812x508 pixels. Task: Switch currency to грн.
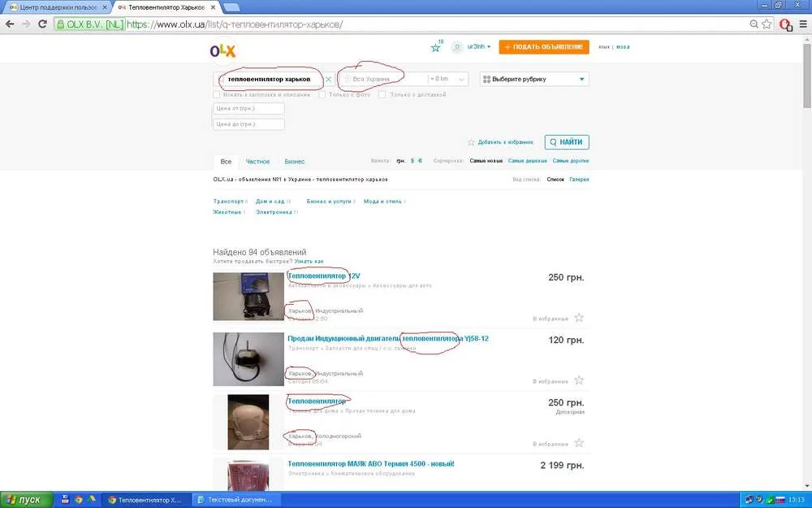pos(401,161)
